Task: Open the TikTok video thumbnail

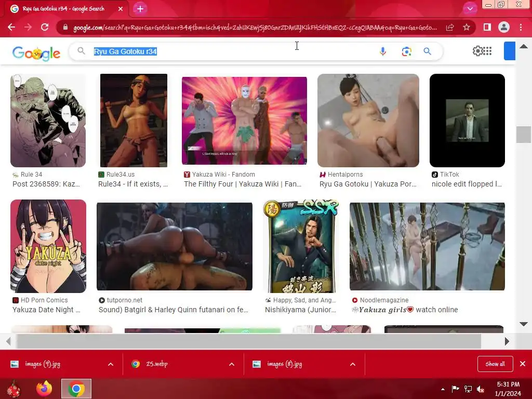Action: [x=467, y=121]
